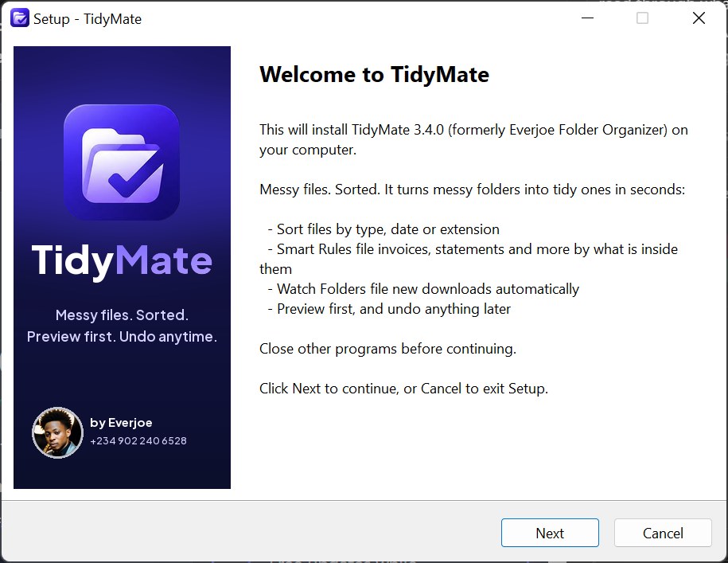Click the large TidyMate folder logo
728x563 pixels.
coord(122,162)
